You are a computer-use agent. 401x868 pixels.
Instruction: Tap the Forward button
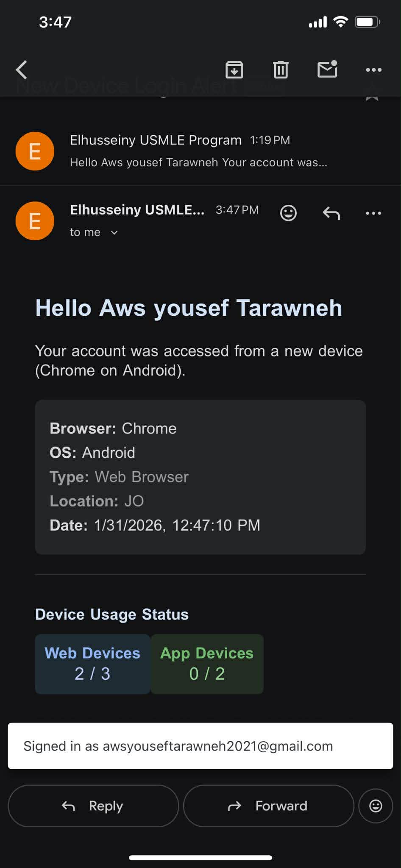tap(268, 806)
